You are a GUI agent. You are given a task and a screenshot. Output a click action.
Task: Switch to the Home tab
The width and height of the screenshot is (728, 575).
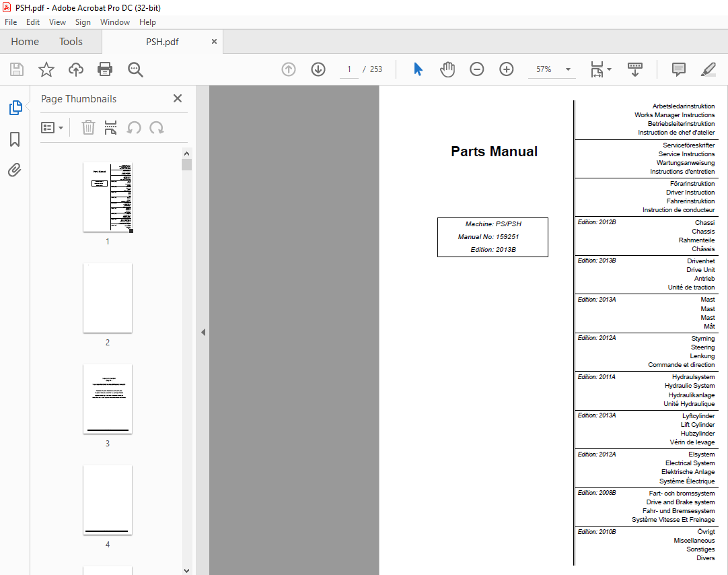25,41
